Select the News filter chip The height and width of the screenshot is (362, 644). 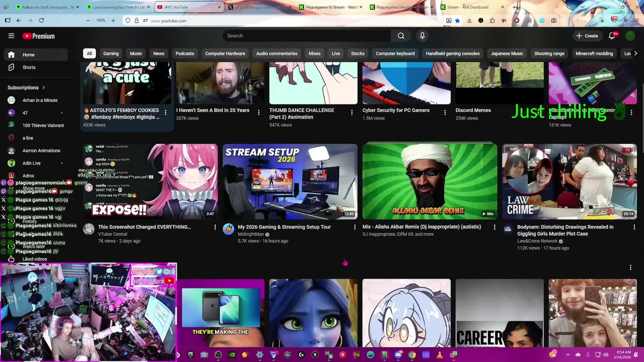click(x=158, y=53)
